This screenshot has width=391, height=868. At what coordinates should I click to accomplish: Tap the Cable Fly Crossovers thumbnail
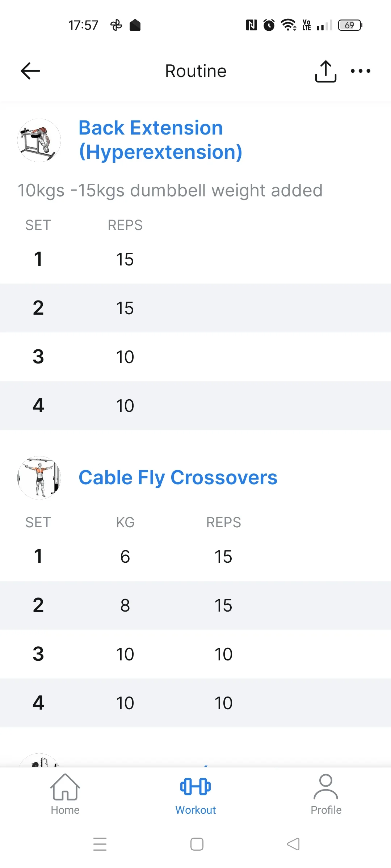[x=39, y=477]
